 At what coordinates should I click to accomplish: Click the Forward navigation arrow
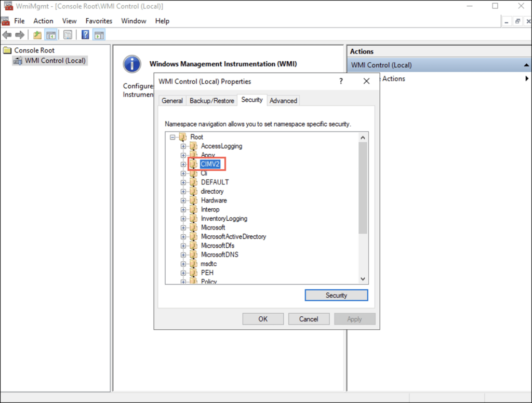click(19, 35)
